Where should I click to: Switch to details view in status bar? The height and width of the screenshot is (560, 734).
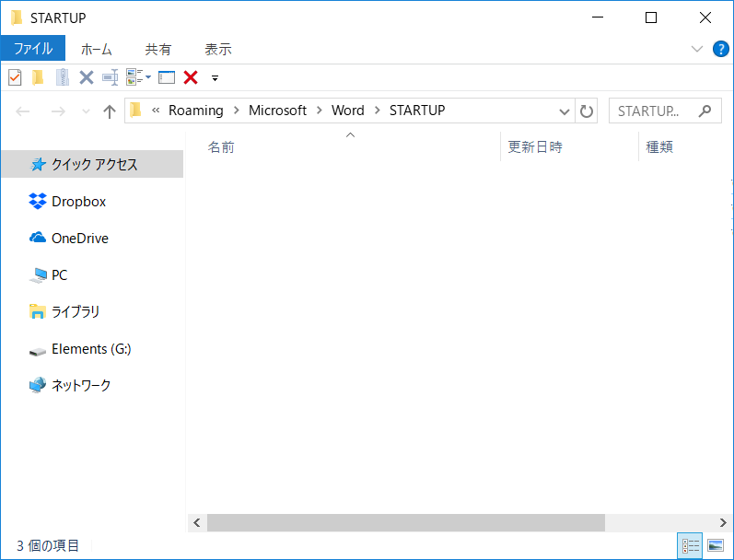(x=690, y=546)
